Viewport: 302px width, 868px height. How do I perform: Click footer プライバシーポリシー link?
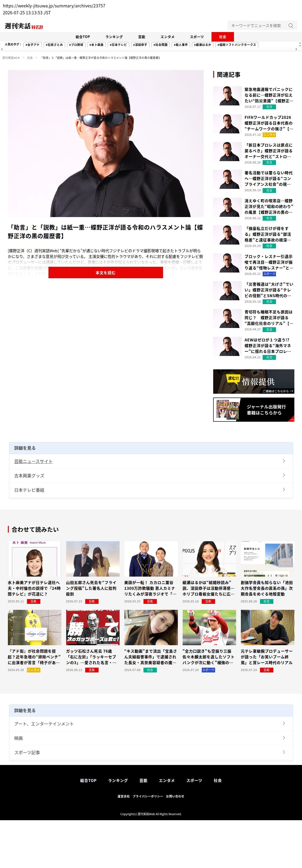click(148, 797)
